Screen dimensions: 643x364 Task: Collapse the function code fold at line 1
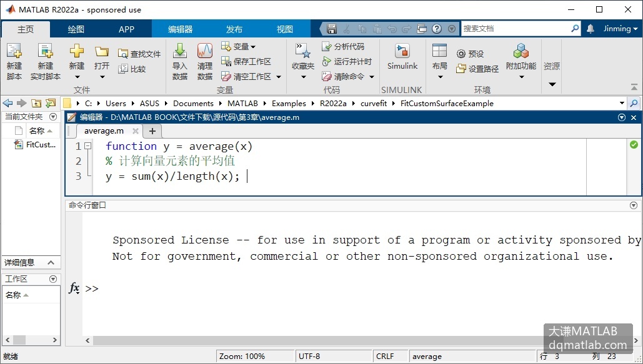[87, 145]
